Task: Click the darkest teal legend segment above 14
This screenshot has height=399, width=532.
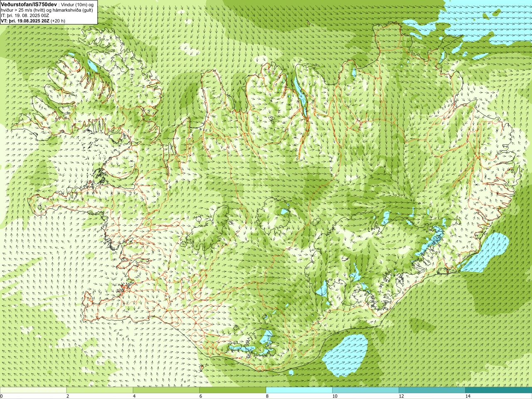Action: (499, 390)
